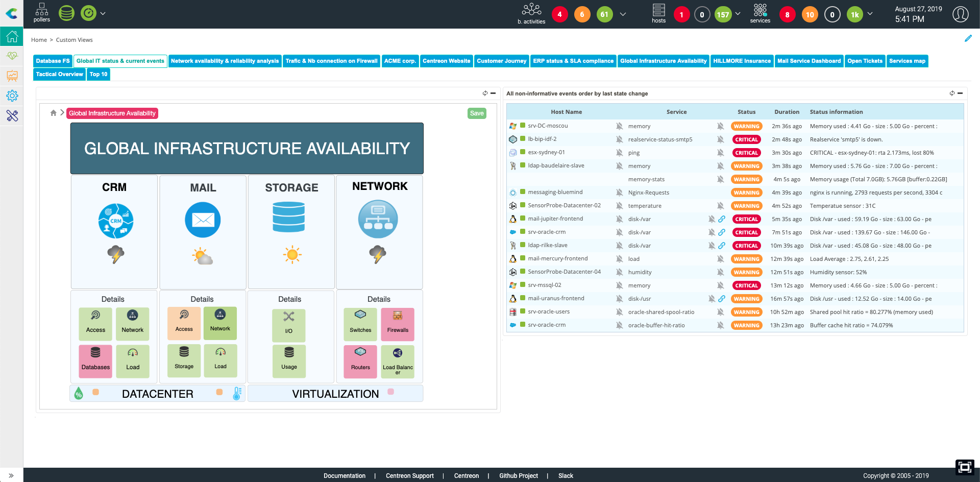980x482 pixels.
Task: Open the Documentation footer link
Action: point(344,476)
